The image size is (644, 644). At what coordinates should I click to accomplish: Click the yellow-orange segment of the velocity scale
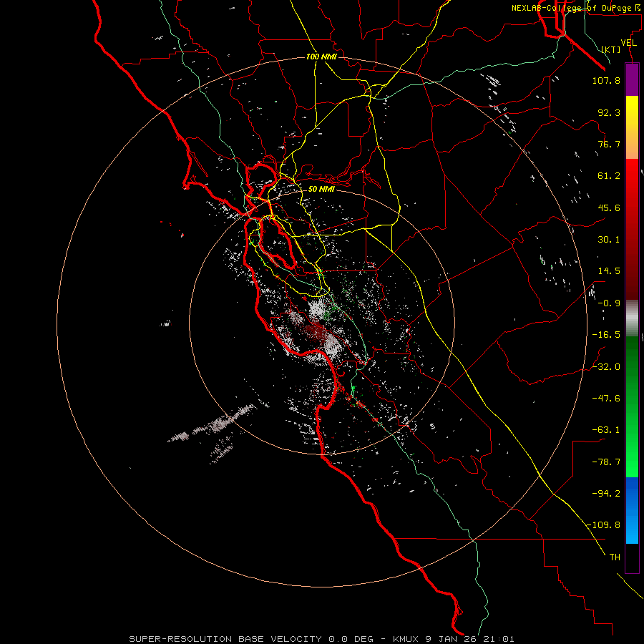pyautogui.click(x=632, y=127)
